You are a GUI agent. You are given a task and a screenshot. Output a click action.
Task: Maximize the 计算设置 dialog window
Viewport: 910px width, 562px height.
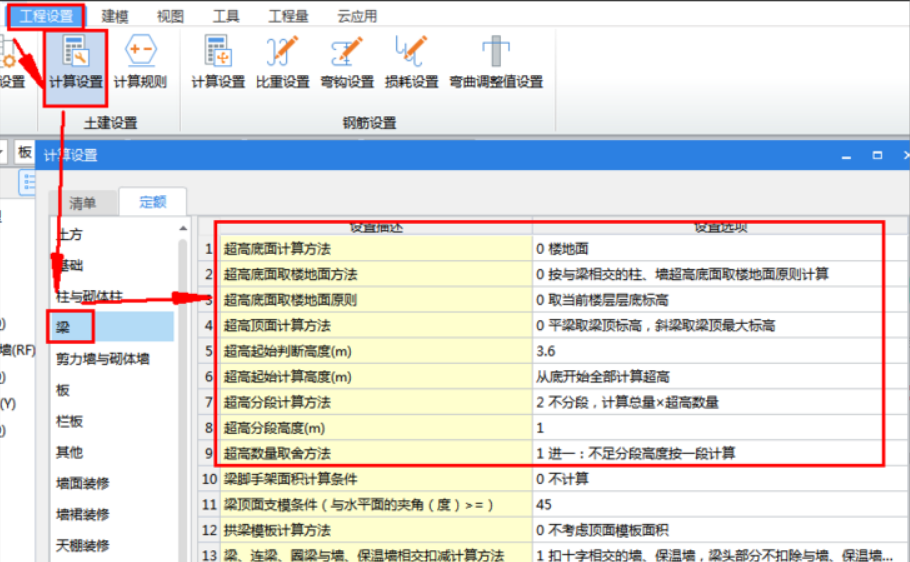click(877, 156)
